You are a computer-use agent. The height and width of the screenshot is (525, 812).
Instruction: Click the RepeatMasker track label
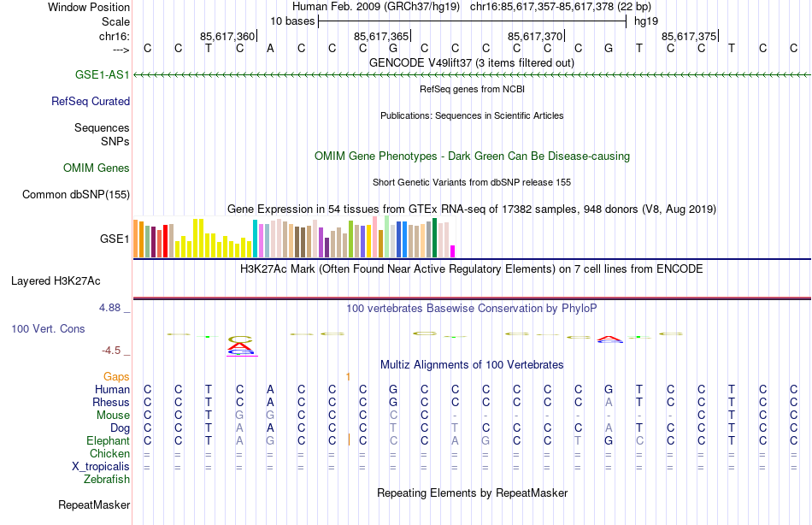click(x=94, y=504)
